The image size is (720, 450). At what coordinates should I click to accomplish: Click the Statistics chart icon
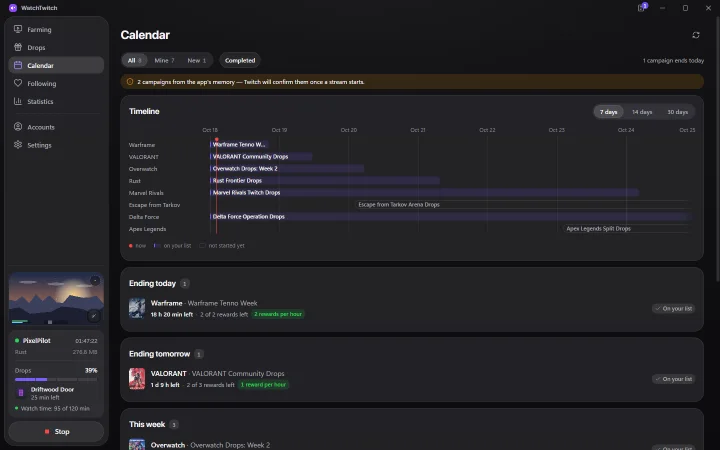pyautogui.click(x=18, y=101)
